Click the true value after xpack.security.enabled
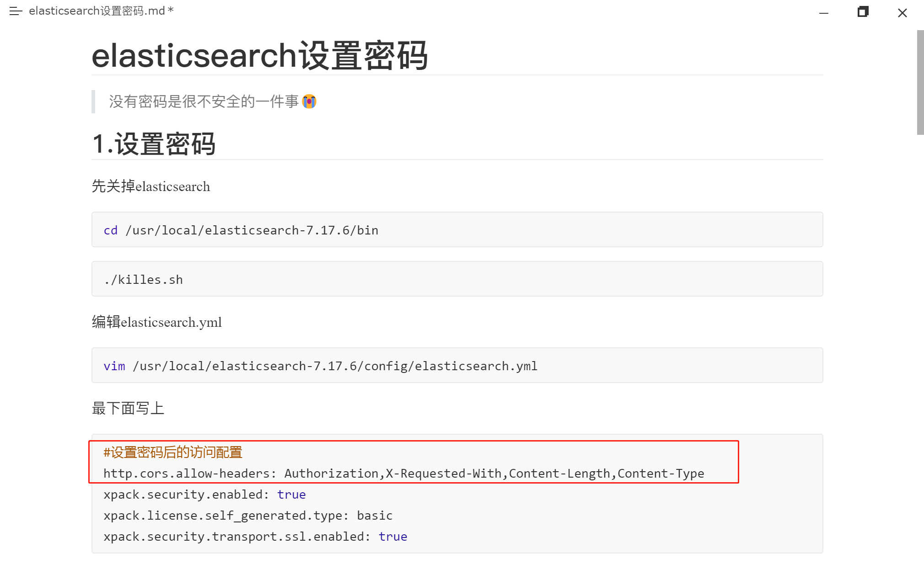 291,494
